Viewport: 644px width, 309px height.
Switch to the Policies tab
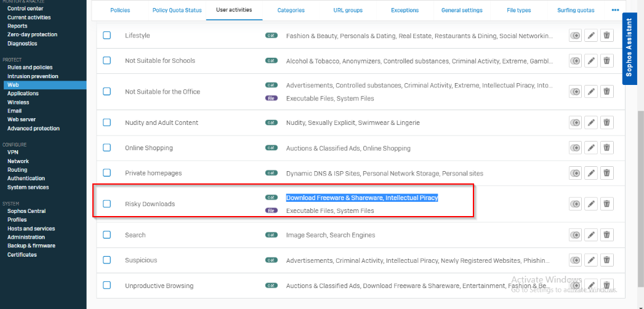pos(120,10)
